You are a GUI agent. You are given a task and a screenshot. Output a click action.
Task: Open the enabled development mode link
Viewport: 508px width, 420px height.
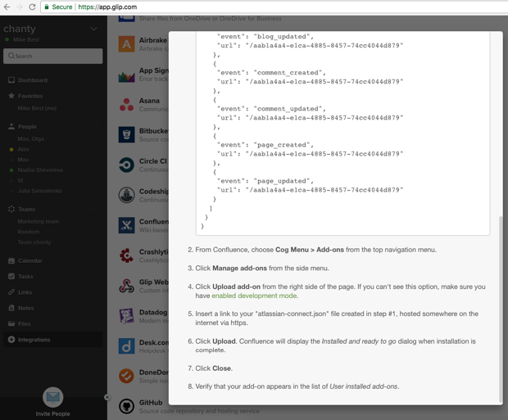coord(254,296)
